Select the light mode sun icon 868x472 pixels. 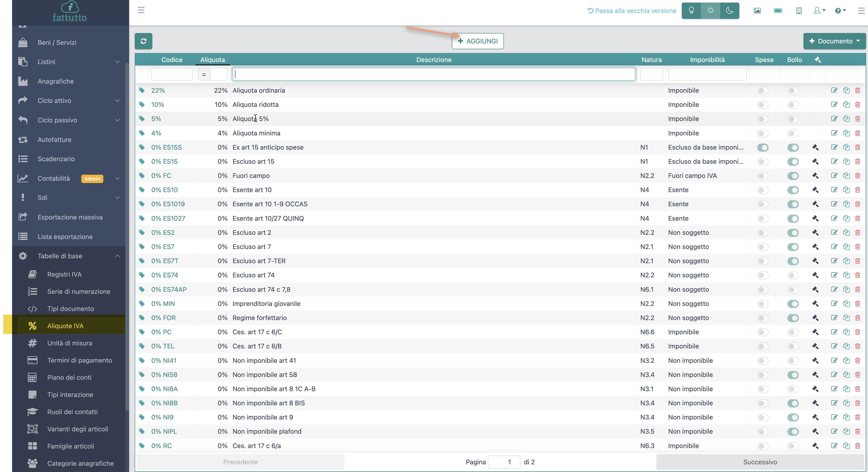coord(710,10)
